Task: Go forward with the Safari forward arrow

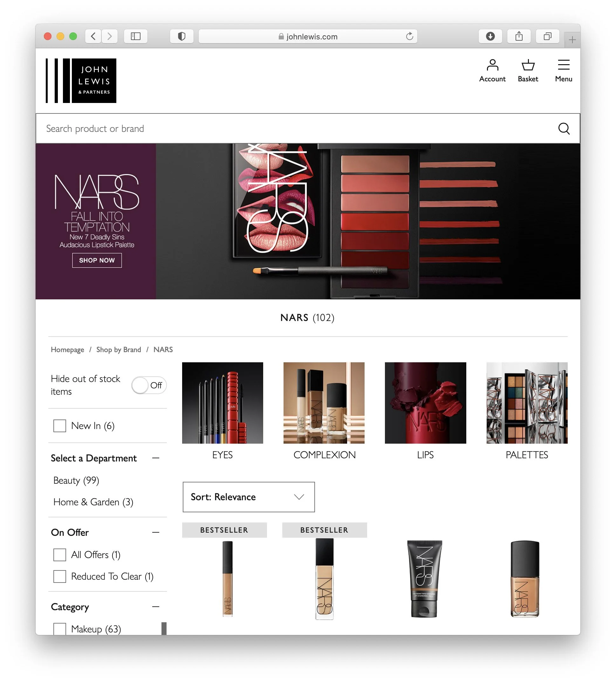Action: (x=109, y=36)
